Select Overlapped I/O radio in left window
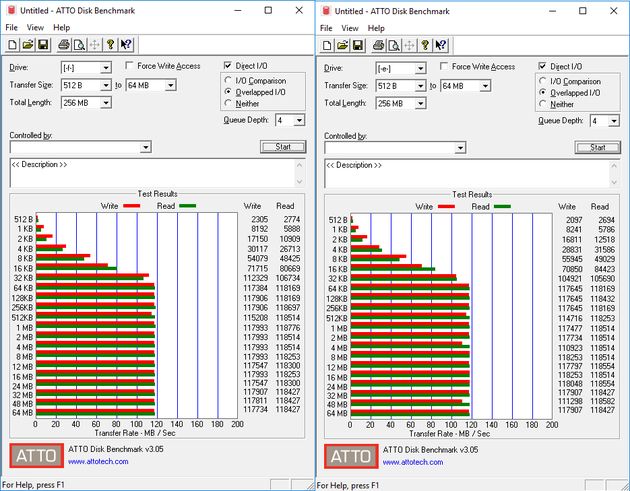 click(x=228, y=92)
